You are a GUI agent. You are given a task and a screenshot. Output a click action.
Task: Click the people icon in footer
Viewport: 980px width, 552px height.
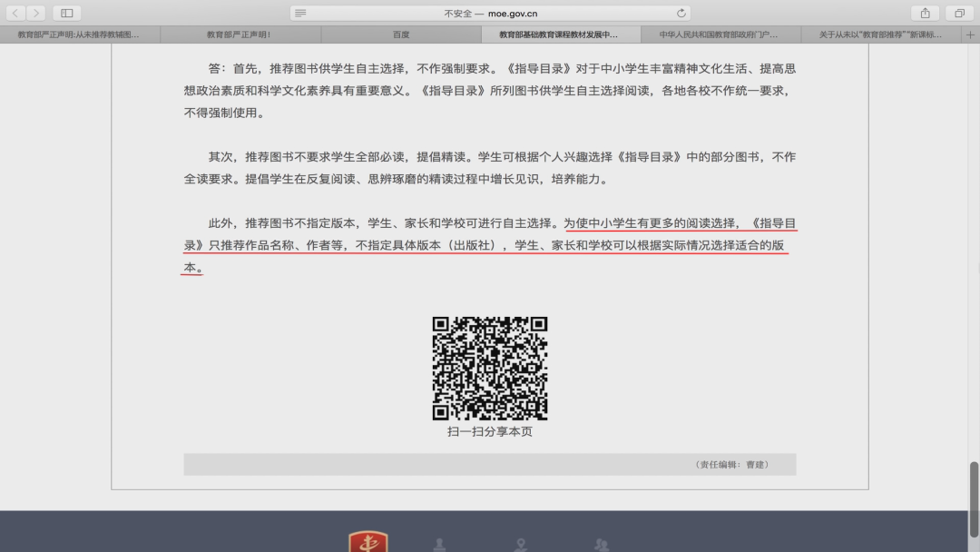(x=602, y=545)
